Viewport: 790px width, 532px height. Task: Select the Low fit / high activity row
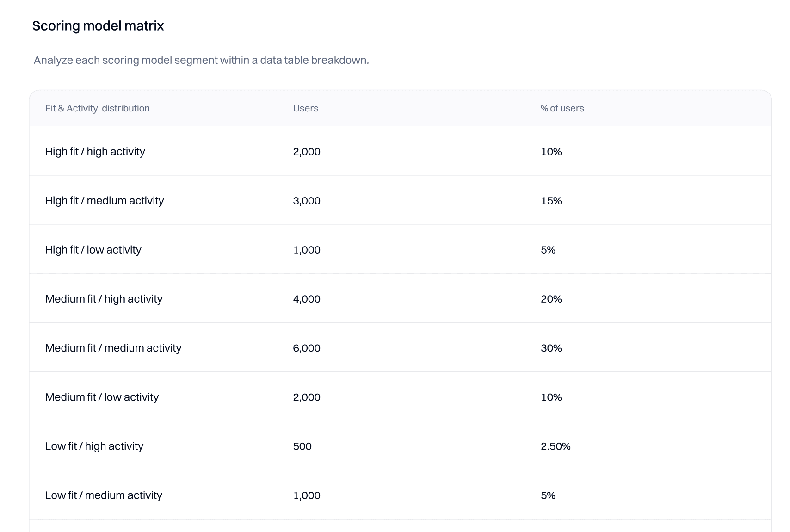coord(94,446)
